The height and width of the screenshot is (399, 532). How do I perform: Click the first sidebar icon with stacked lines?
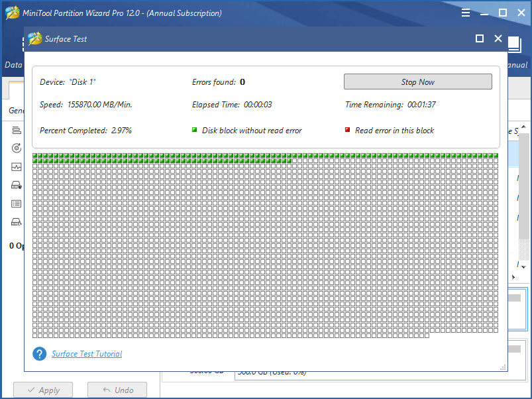[x=17, y=130]
